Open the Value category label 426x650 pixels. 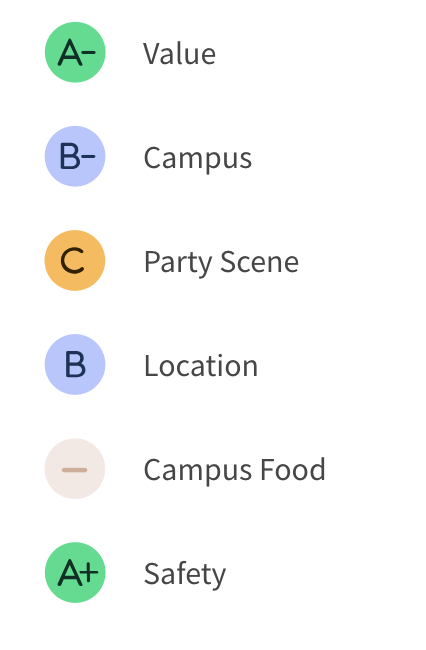pyautogui.click(x=179, y=53)
